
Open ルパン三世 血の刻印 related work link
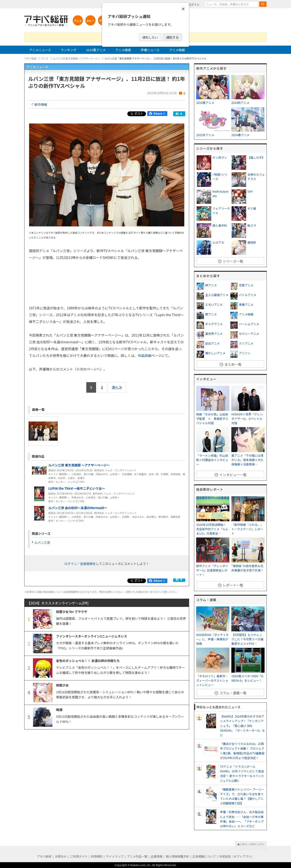click(x=77, y=508)
